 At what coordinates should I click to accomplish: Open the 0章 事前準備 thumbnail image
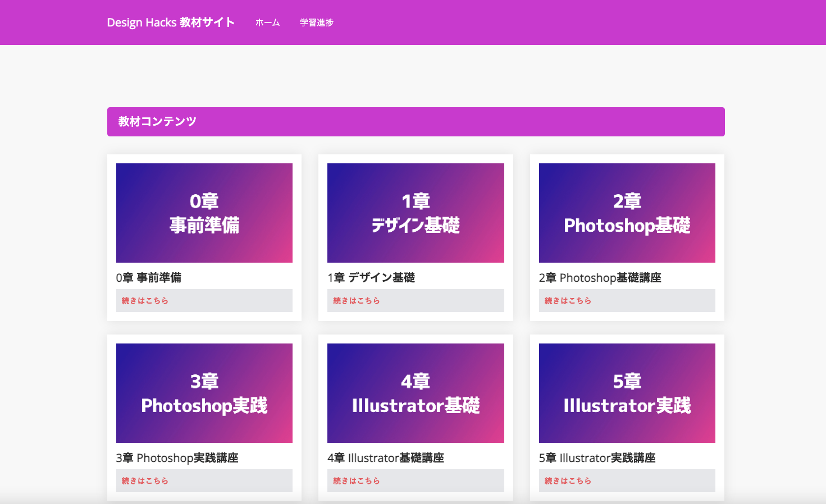(x=204, y=213)
